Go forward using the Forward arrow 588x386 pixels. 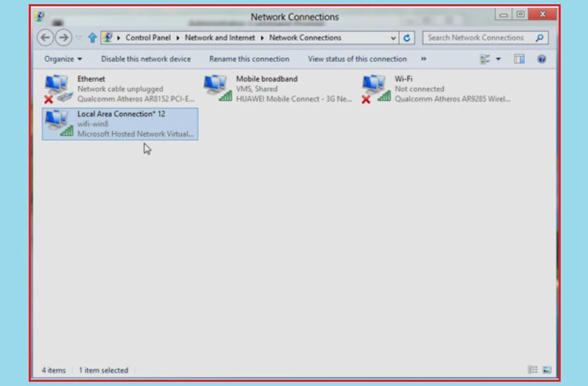(x=64, y=38)
